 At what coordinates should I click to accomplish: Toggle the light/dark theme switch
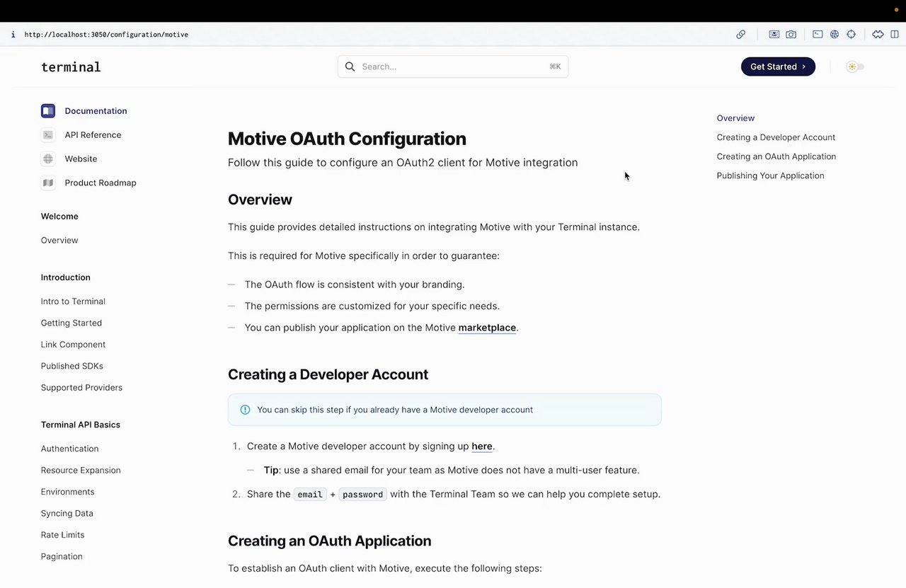click(x=855, y=67)
